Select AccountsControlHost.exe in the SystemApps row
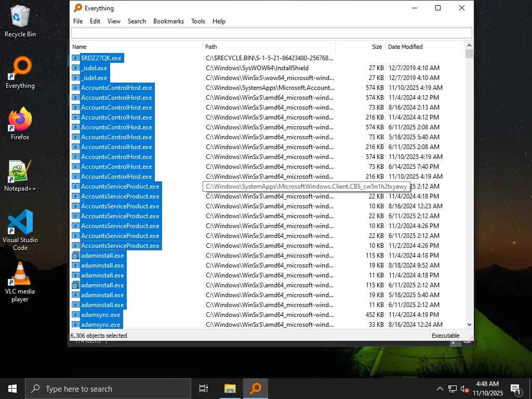Viewport: 532px width, 399px height. 116,87
